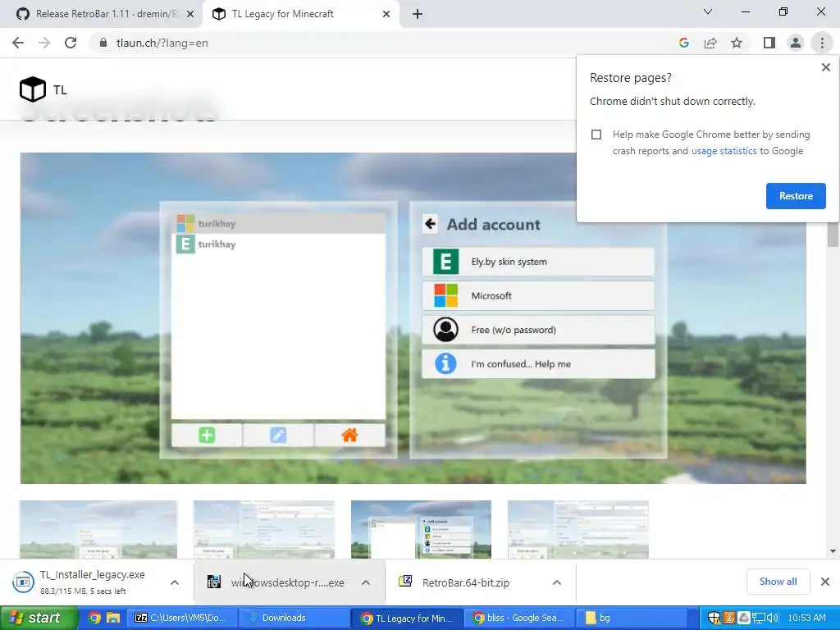Close the TL Legacy for Minecraft tab
This screenshot has height=630, width=840.
click(386, 14)
